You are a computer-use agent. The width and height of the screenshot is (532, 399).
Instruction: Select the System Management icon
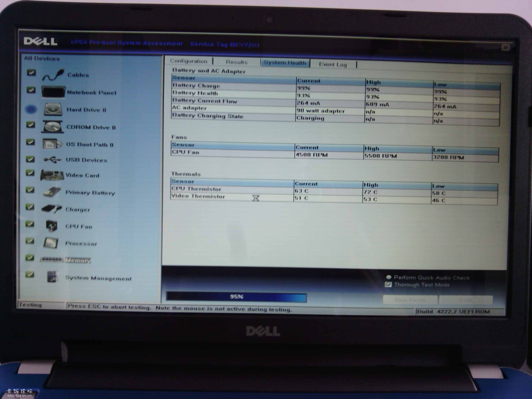[53, 277]
